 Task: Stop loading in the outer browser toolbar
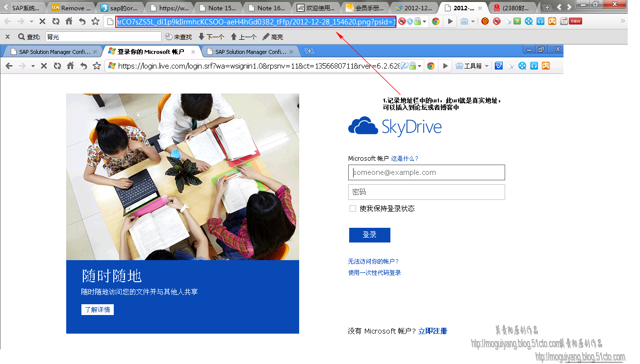[x=42, y=22]
